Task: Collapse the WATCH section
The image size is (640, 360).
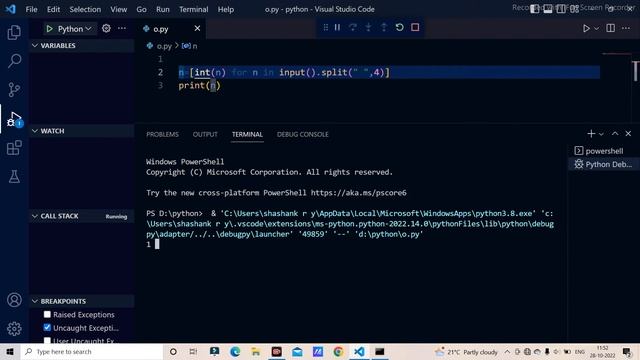Action: [82, 131]
